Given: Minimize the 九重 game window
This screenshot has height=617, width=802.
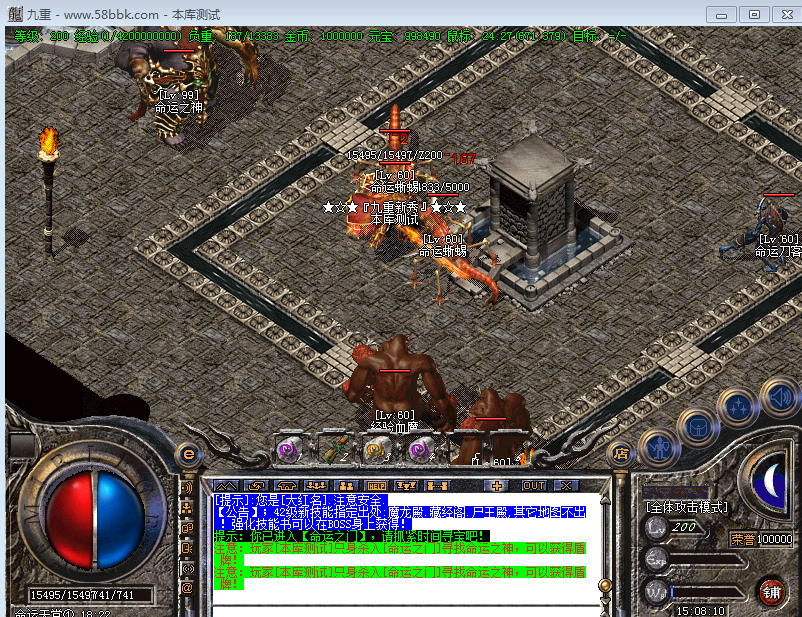Looking at the screenshot, I should [x=721, y=15].
